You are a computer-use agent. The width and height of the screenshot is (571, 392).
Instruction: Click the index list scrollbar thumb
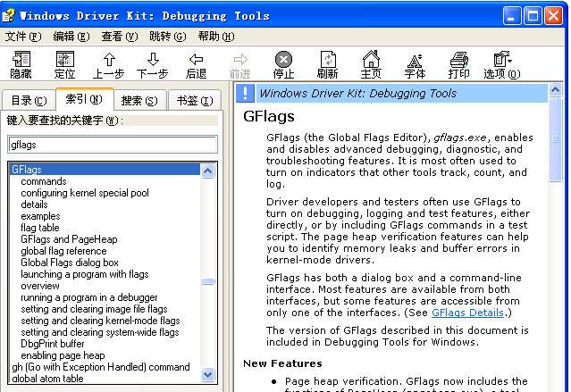pos(208,281)
